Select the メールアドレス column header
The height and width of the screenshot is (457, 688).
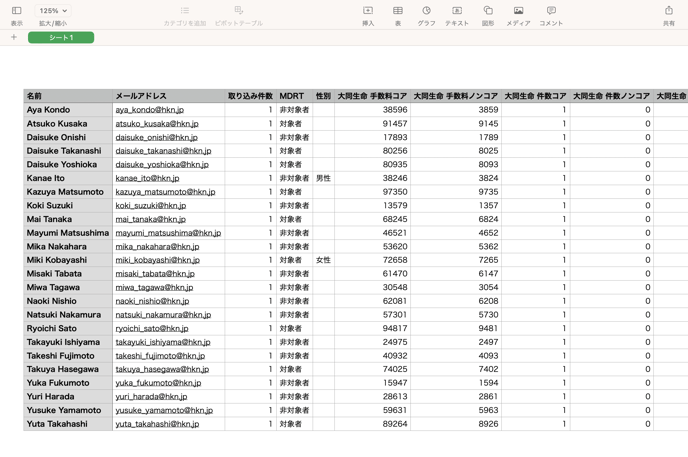(x=168, y=96)
